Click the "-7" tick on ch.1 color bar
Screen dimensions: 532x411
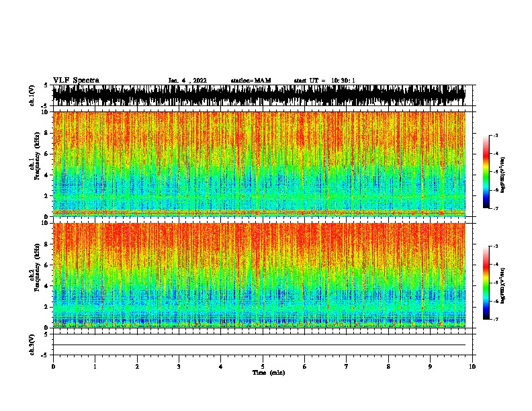(496, 208)
